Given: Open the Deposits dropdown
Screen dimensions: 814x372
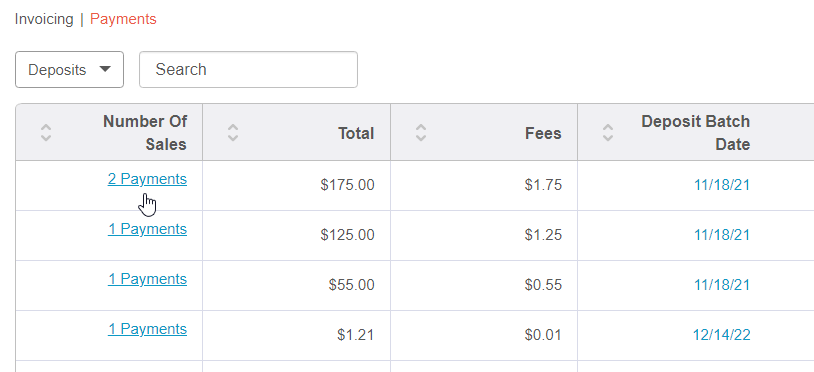Looking at the screenshot, I should coord(70,70).
